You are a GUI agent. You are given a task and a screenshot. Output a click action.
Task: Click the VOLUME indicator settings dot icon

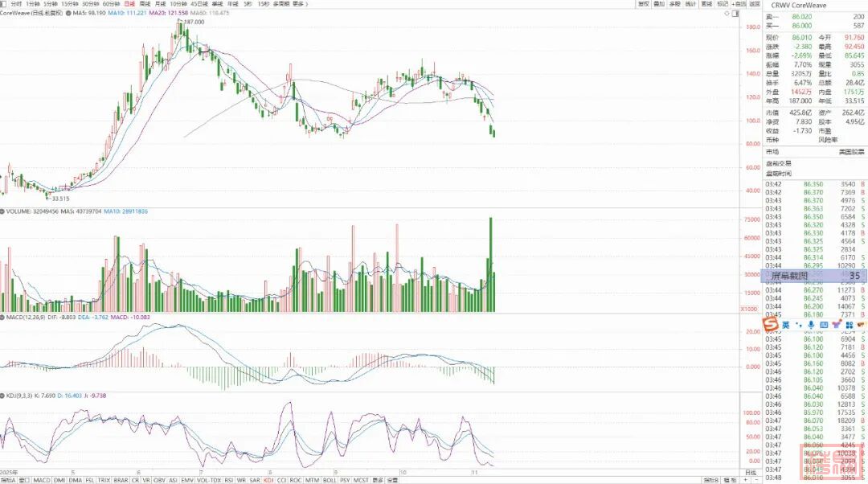coord(3,211)
